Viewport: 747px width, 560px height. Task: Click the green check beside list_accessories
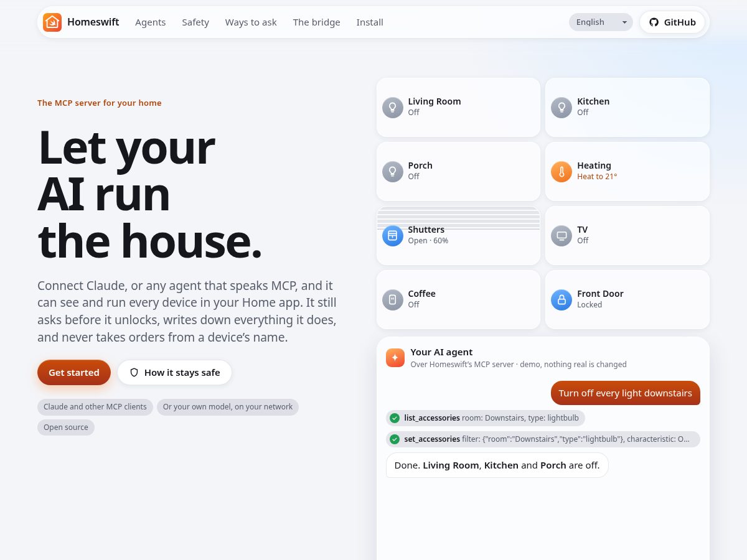395,418
